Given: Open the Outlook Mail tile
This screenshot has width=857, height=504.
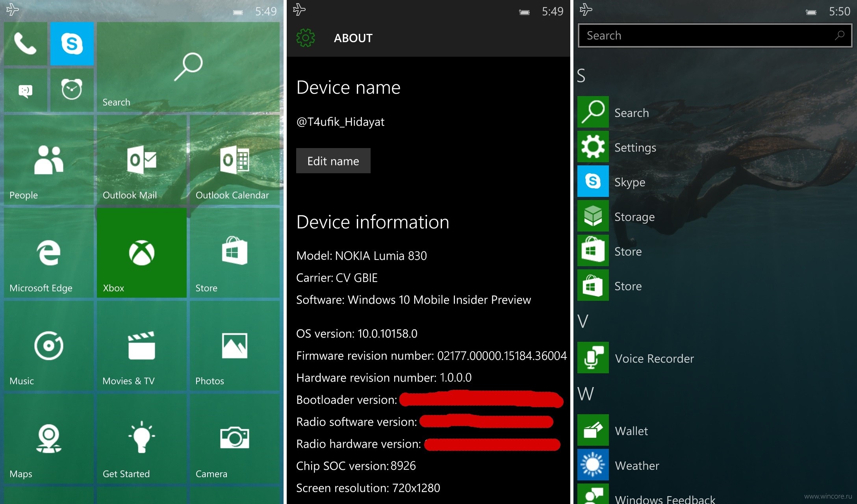Looking at the screenshot, I should [x=142, y=160].
